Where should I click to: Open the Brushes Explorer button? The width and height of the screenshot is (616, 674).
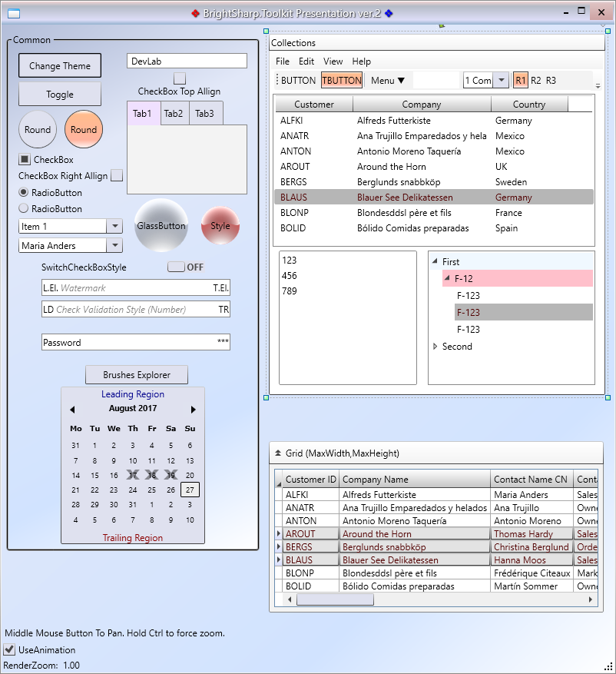coord(136,375)
